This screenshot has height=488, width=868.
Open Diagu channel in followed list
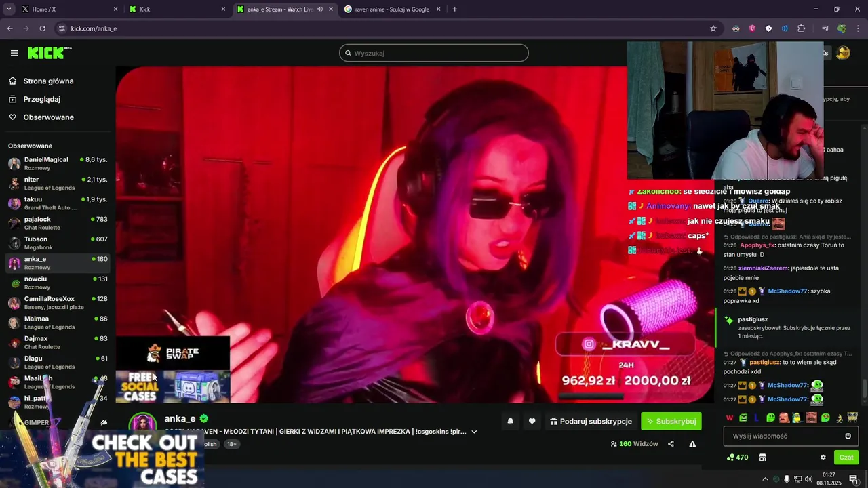57,362
